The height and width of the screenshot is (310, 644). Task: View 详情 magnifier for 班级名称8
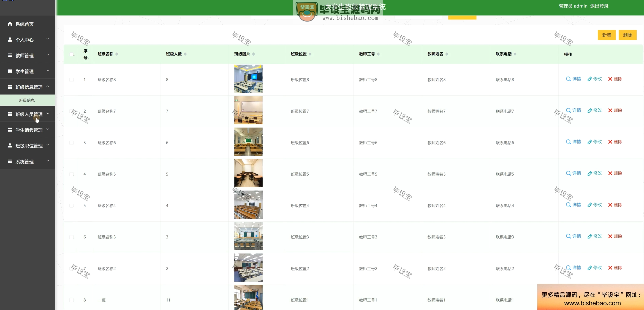point(568,79)
